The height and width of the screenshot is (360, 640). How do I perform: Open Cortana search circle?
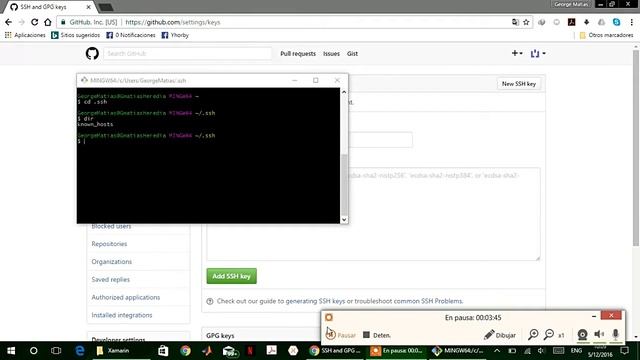33,351
